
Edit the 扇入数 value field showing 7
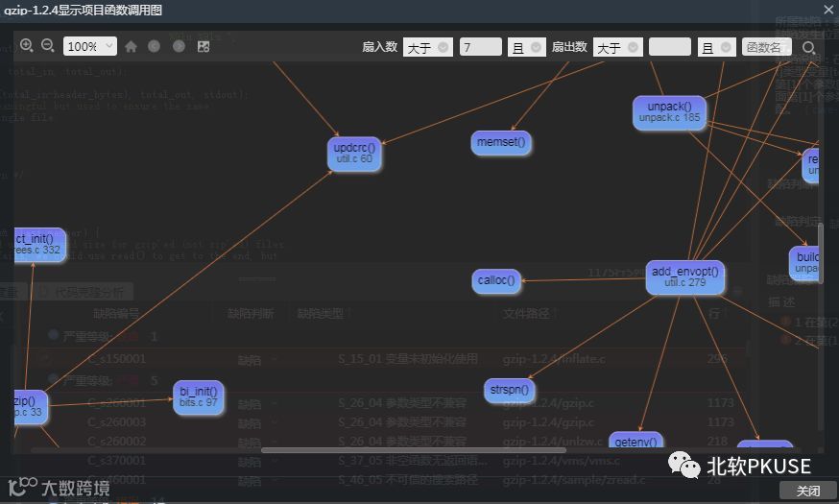coord(481,47)
